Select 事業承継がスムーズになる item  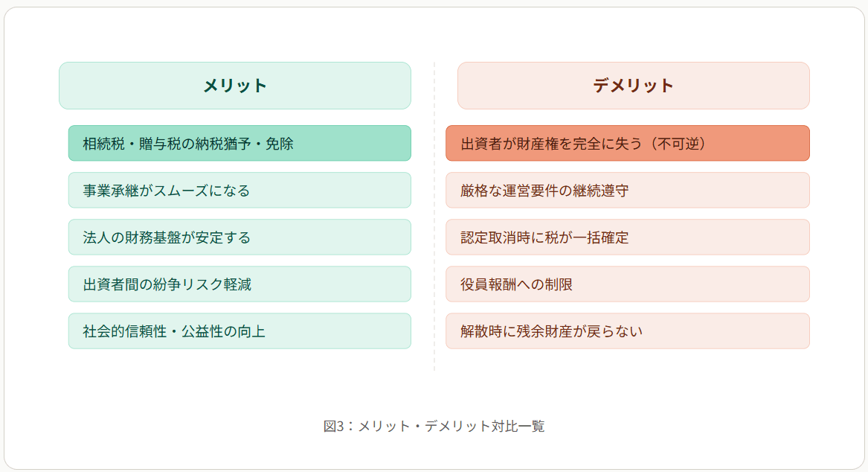point(239,191)
